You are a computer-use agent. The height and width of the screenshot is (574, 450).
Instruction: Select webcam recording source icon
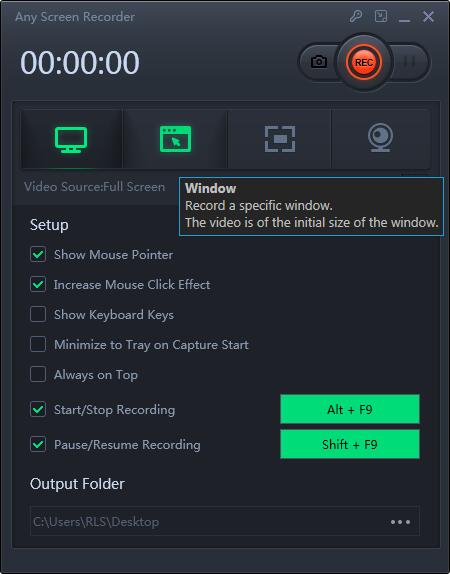click(380, 139)
